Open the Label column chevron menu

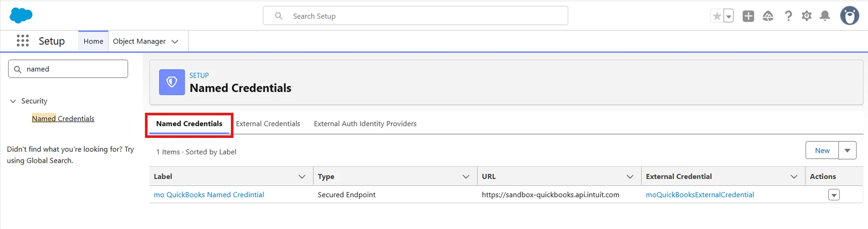coord(302,177)
